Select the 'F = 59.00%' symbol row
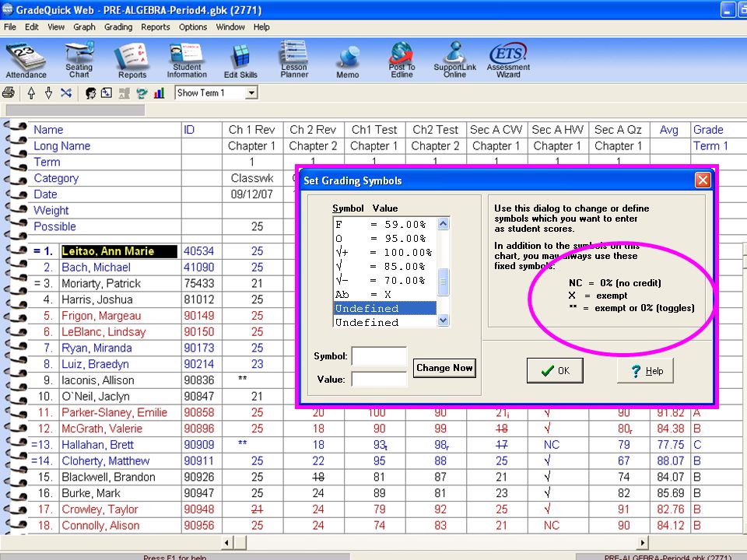The width and height of the screenshot is (747, 560). [x=385, y=224]
